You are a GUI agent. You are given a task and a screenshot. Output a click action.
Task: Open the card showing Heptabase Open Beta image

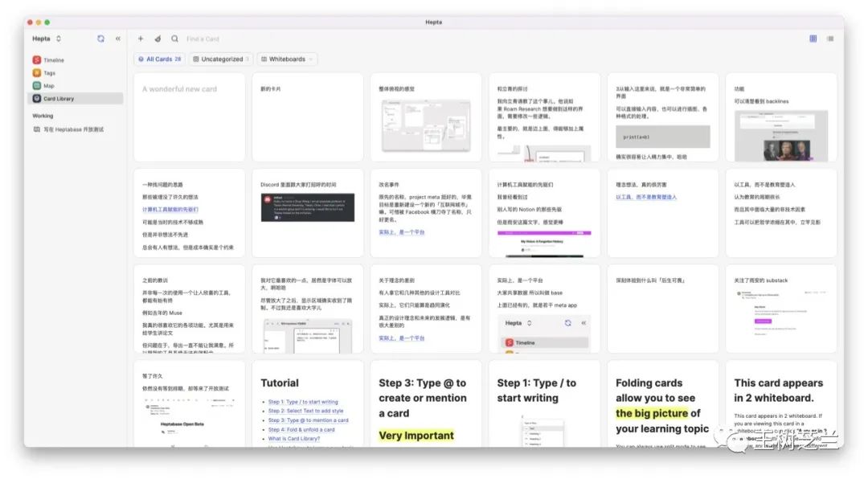point(190,404)
